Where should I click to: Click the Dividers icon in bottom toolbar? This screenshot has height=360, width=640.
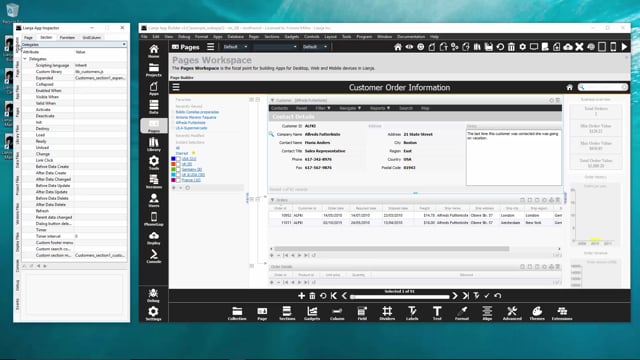click(387, 313)
